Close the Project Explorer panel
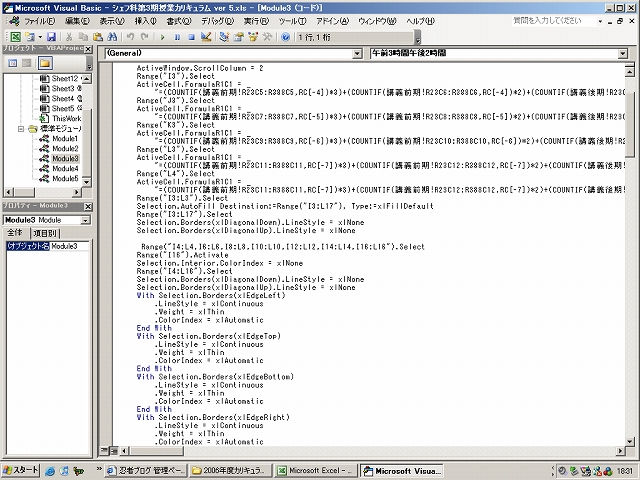 pos(88,49)
